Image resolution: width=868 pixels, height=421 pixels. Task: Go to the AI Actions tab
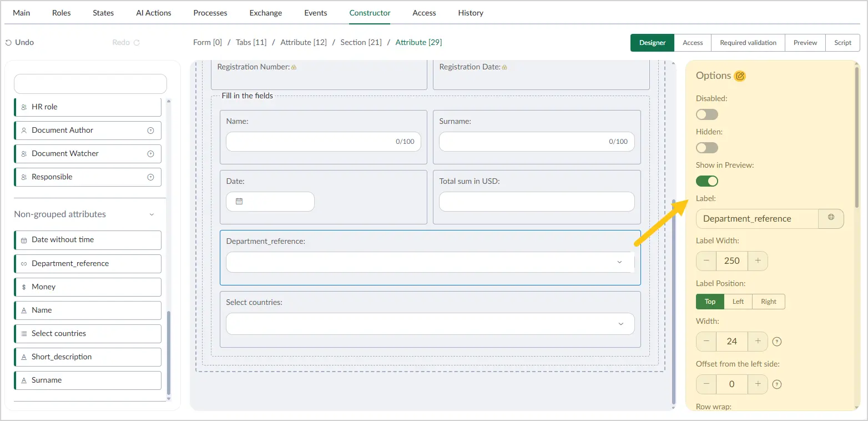click(154, 13)
